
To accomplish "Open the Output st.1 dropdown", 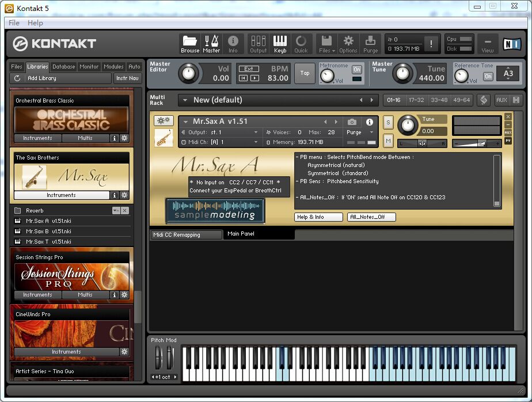I will pos(256,132).
